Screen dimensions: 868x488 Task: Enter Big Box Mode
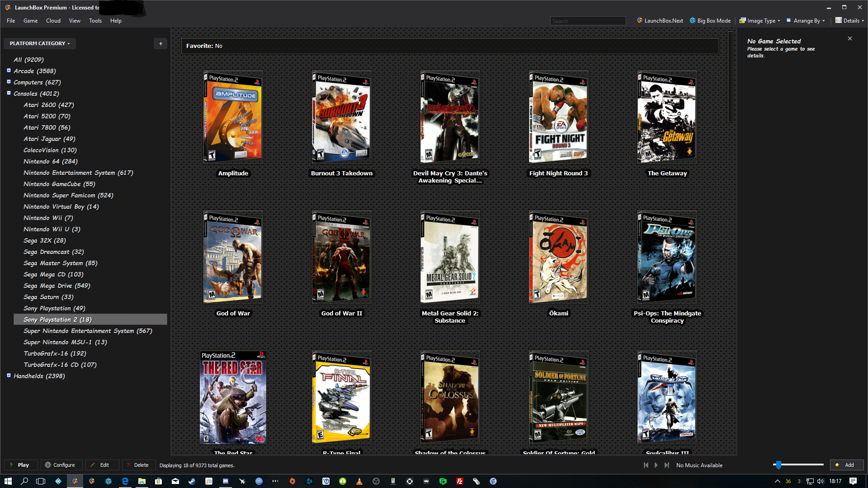coord(710,21)
